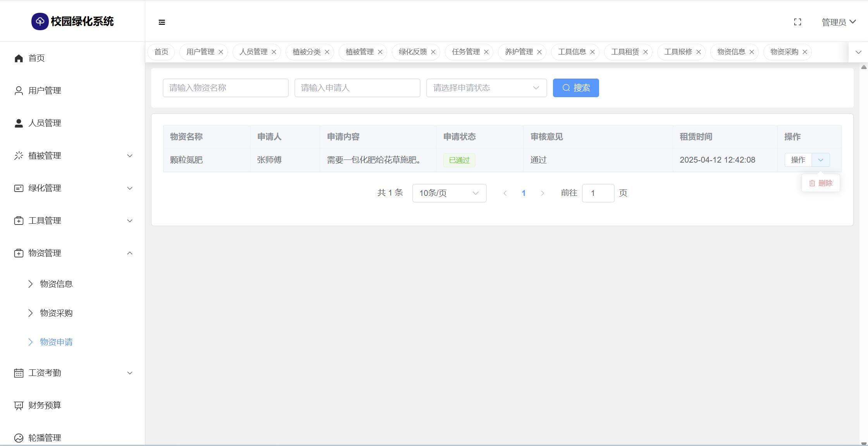The width and height of the screenshot is (868, 446).
Task: Click the 请输入物资名称 input field
Action: point(226,88)
